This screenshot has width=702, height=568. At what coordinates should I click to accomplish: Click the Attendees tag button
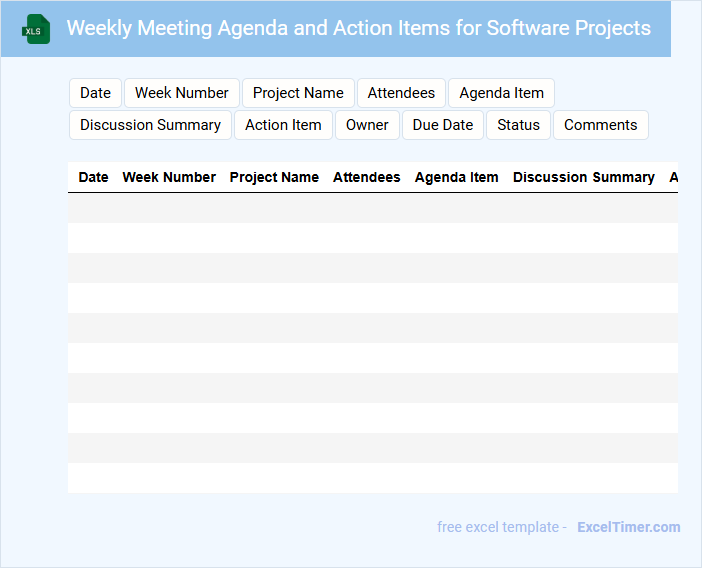point(401,93)
